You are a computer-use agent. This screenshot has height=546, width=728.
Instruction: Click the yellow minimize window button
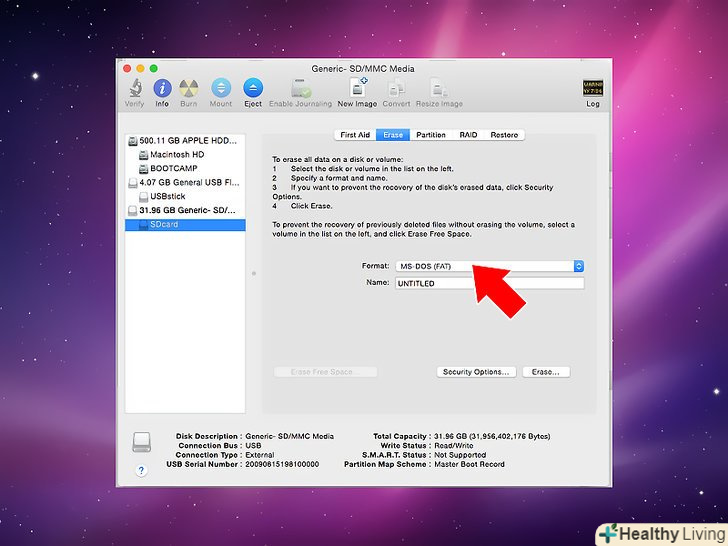(140, 69)
